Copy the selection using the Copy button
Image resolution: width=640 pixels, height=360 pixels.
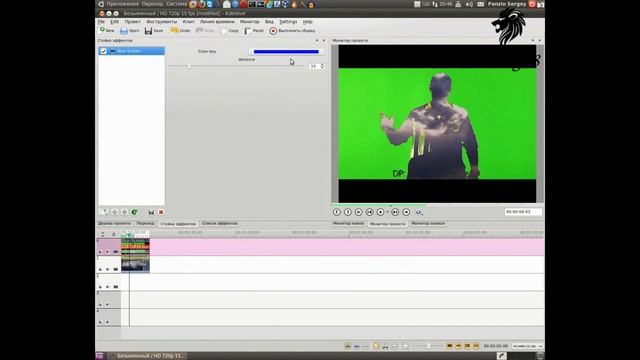tap(230, 31)
